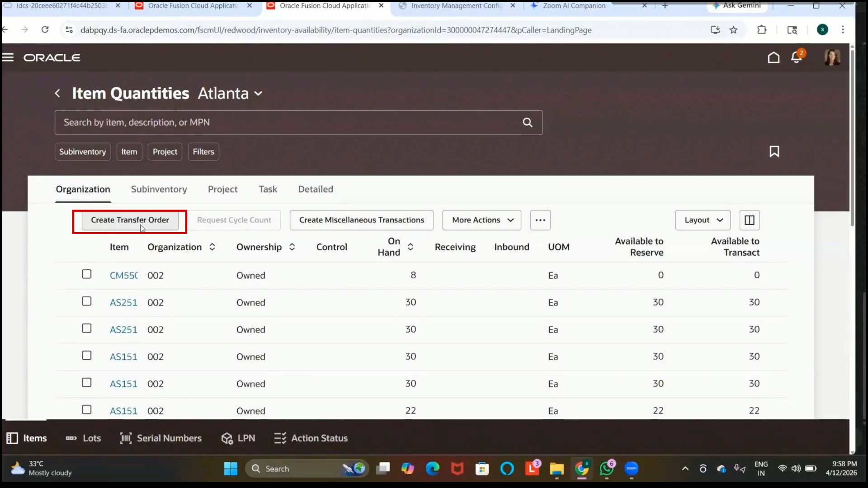Viewport: 868px width, 488px height.
Task: Open the three-dot overflow actions button
Action: click(540, 220)
